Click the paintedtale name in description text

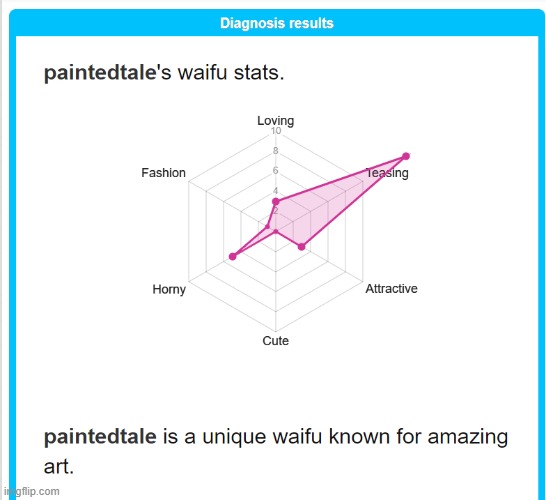click(x=100, y=436)
